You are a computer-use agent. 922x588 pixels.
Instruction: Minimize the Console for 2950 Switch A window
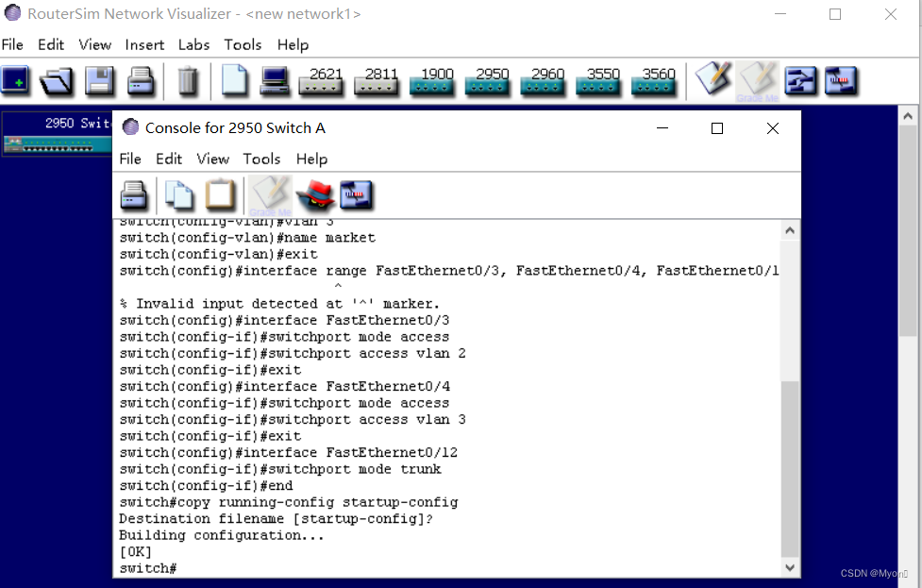click(662, 128)
